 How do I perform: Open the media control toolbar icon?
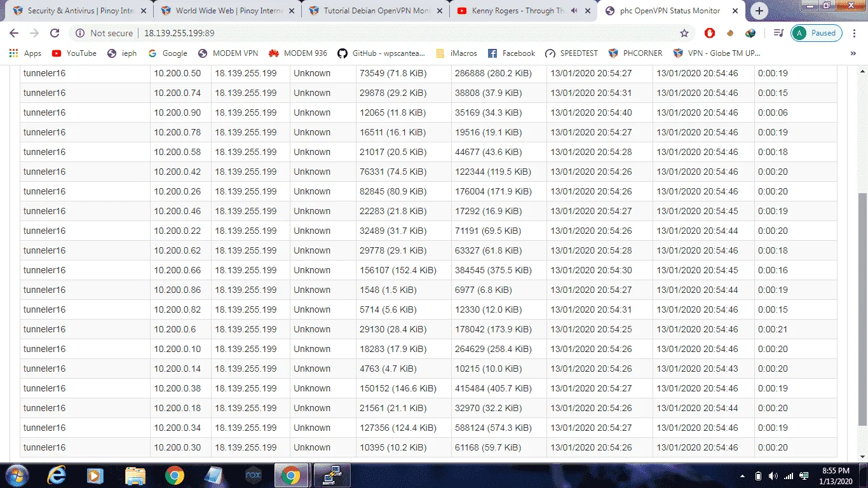pos(778,33)
